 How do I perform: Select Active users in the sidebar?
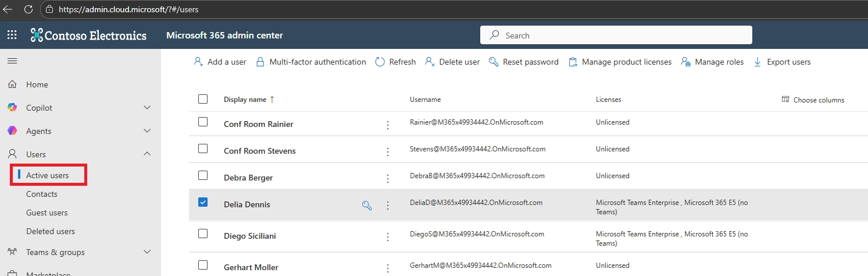[48, 175]
